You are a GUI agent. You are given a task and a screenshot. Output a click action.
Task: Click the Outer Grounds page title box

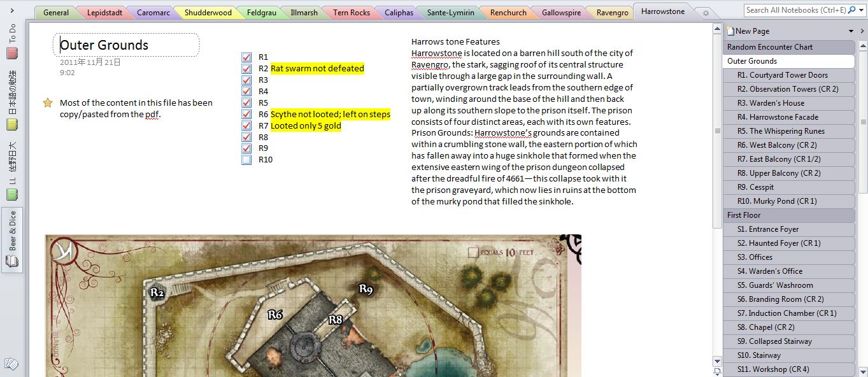126,45
